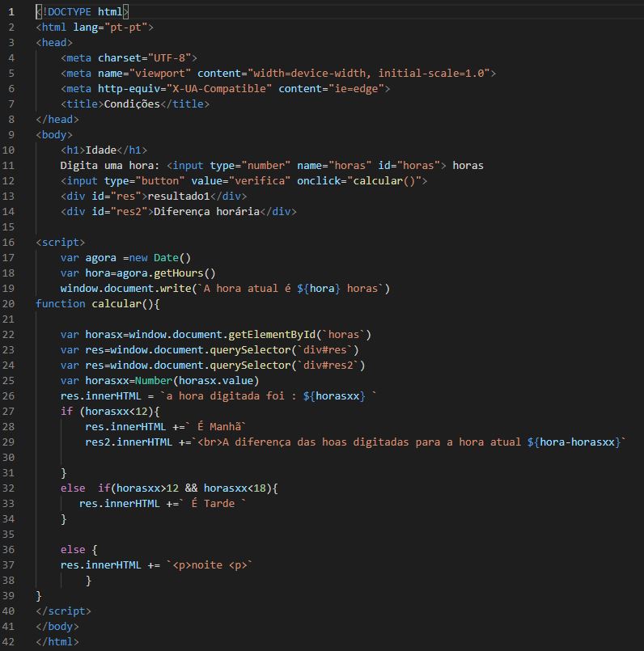Click line number 32 in the gutter
This screenshot has height=651, width=644.
[x=8, y=488]
